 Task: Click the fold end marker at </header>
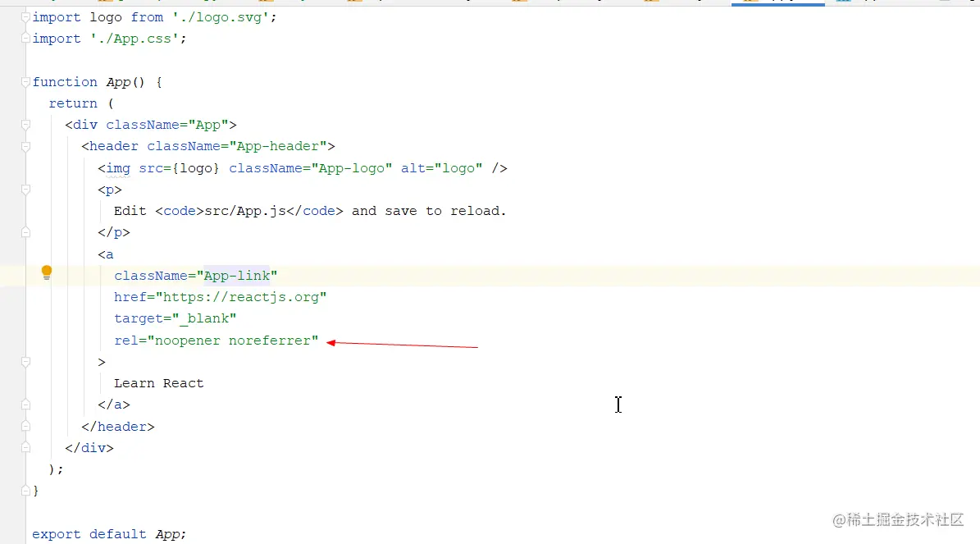pos(25,426)
